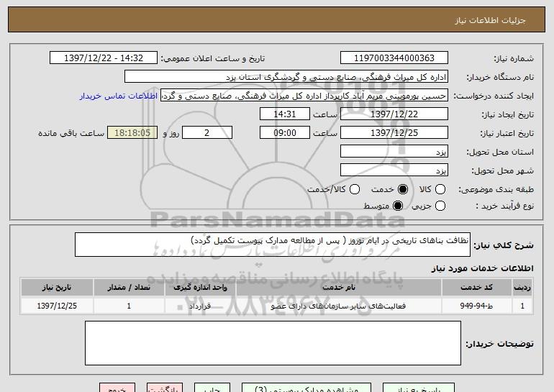Click the توضیحات خریدار text area
Image resolution: width=554 pixels, height=392 pixels.
273,343
